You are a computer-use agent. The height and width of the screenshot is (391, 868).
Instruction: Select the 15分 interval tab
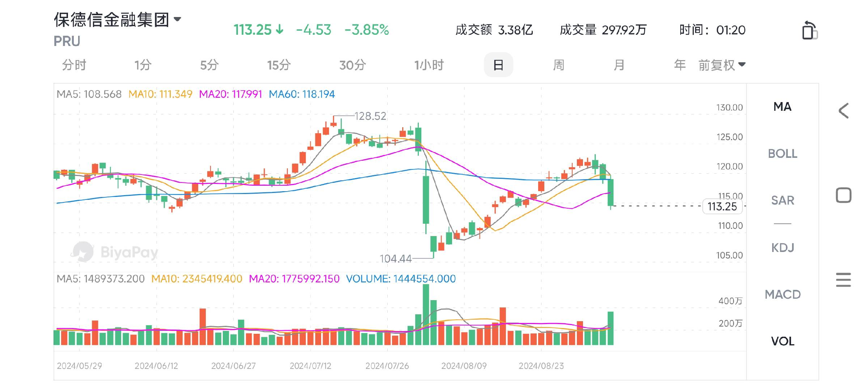click(x=279, y=65)
